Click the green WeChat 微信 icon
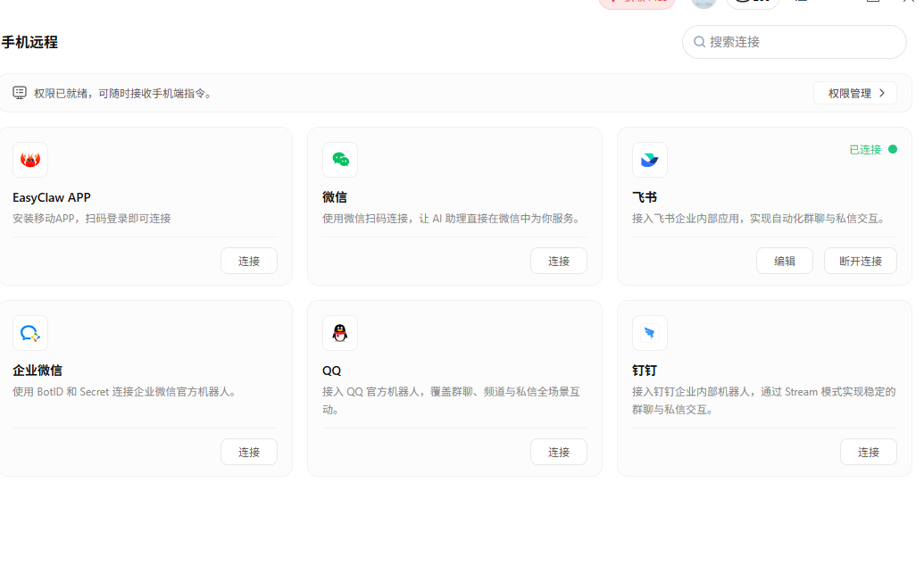 point(340,160)
